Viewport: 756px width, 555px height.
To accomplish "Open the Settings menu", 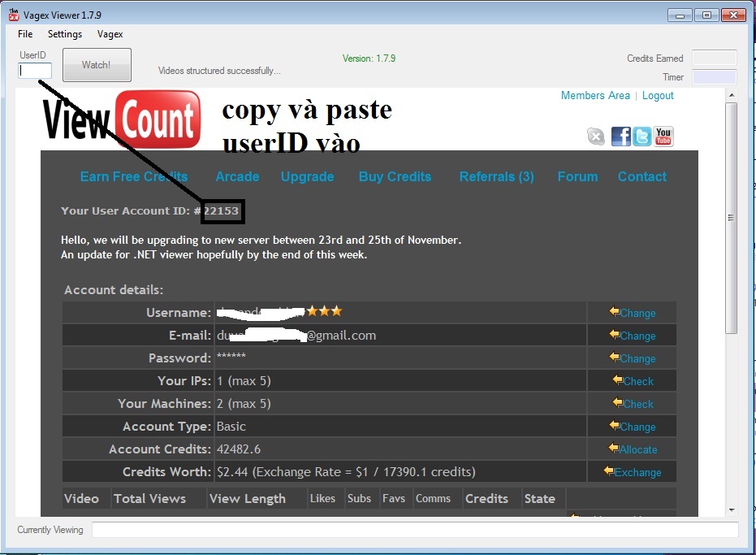I will pos(65,34).
